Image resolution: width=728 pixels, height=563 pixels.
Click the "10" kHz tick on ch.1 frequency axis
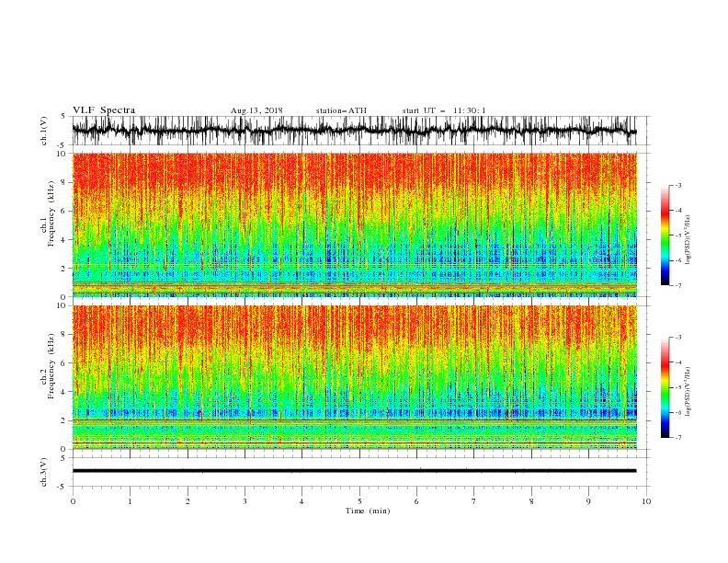[x=63, y=154]
